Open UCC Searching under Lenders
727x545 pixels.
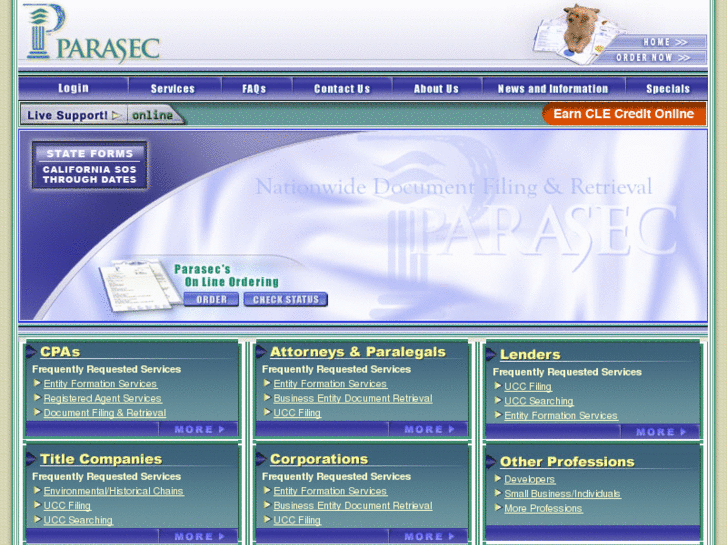(x=539, y=401)
